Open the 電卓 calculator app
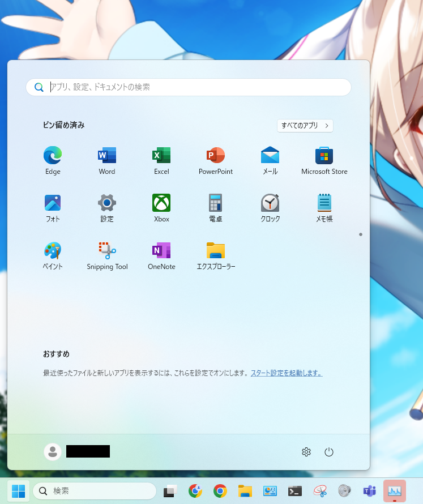Screen dimensions: 423x504 click(x=216, y=208)
